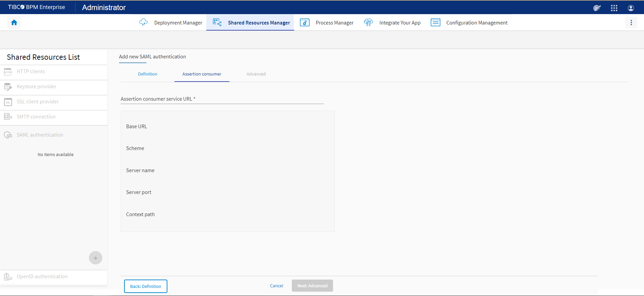Open the theme palette icon
The height and width of the screenshot is (296, 644).
597,8
